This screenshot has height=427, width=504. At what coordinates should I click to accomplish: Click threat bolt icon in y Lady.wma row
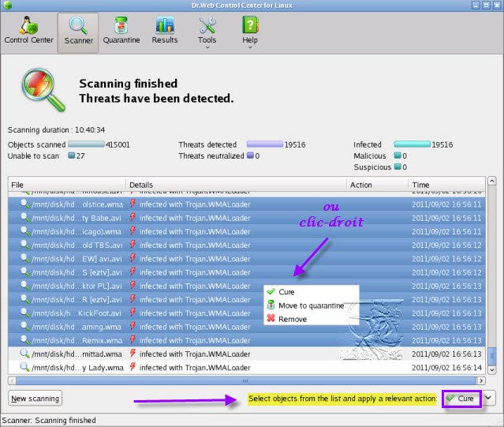point(133,366)
